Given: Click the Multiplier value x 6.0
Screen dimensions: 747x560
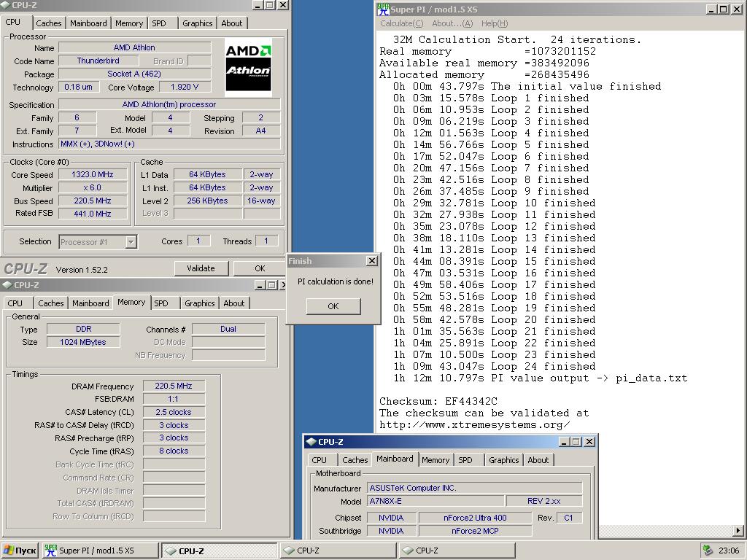Looking at the screenshot, I should click(x=93, y=187).
